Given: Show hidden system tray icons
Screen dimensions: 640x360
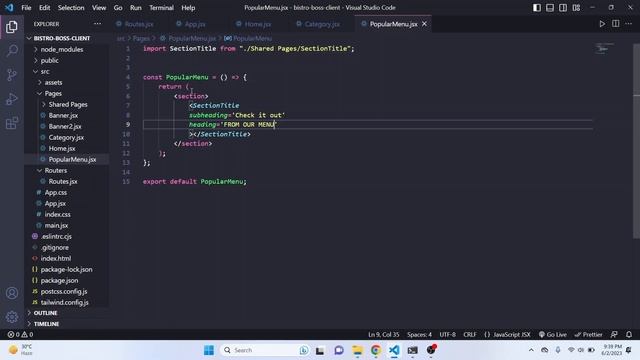Looking at the screenshot, I should [531, 350].
